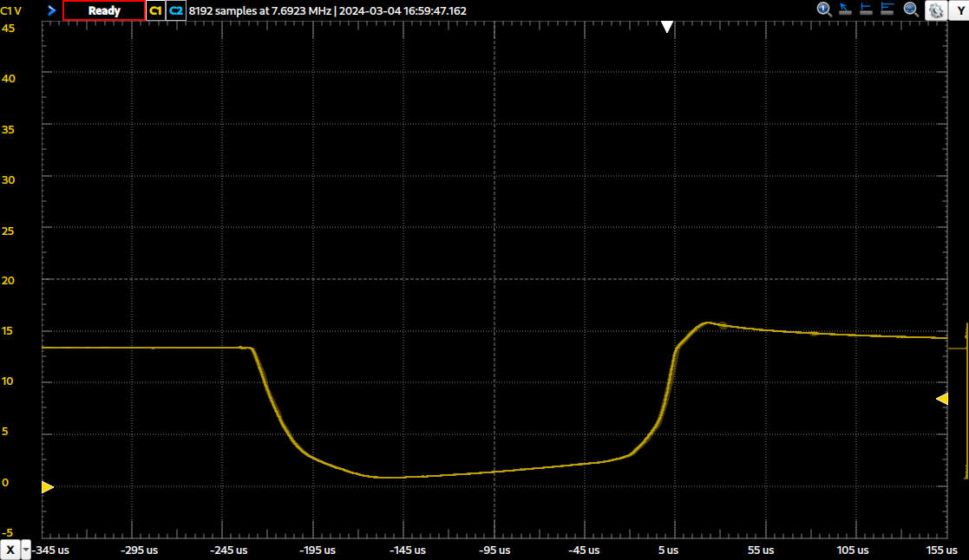Toggle channel C2 selection
The height and width of the screenshot is (560, 969).
click(176, 10)
